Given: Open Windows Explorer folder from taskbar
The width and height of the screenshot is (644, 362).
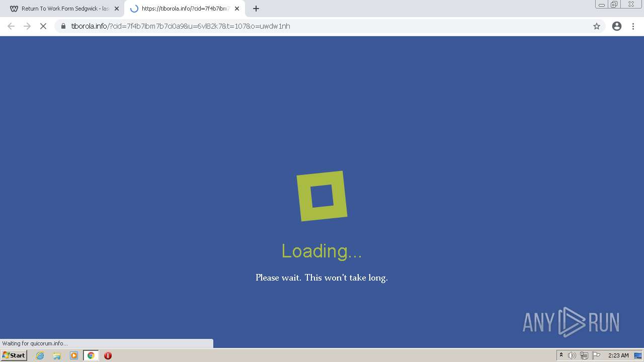Looking at the screenshot, I should tap(57, 355).
